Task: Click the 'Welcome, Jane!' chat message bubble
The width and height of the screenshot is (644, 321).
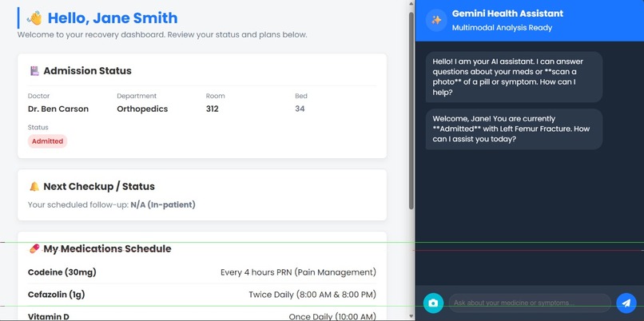Action: pyautogui.click(x=515, y=129)
